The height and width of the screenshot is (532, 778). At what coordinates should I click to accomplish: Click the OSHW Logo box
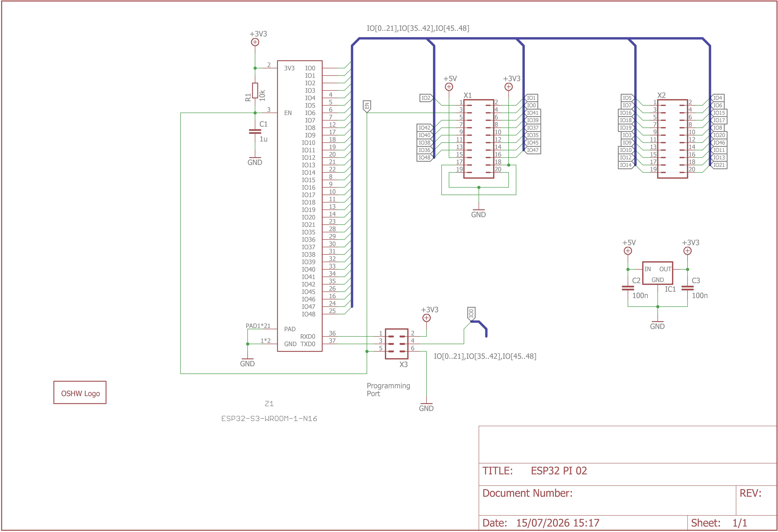[80, 392]
